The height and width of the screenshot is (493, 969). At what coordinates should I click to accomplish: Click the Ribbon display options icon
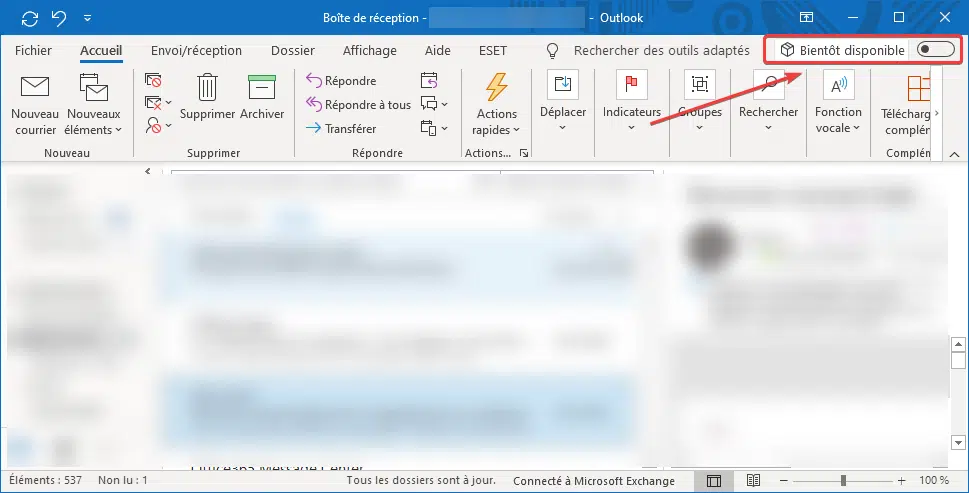806,17
